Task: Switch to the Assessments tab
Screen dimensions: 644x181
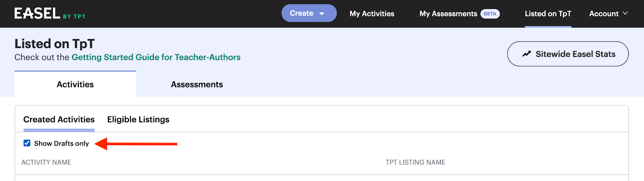Action: (x=197, y=84)
